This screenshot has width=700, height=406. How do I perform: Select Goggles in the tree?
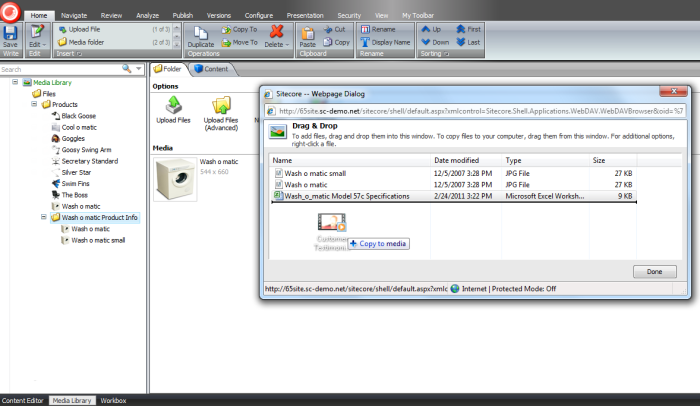pos(68,138)
